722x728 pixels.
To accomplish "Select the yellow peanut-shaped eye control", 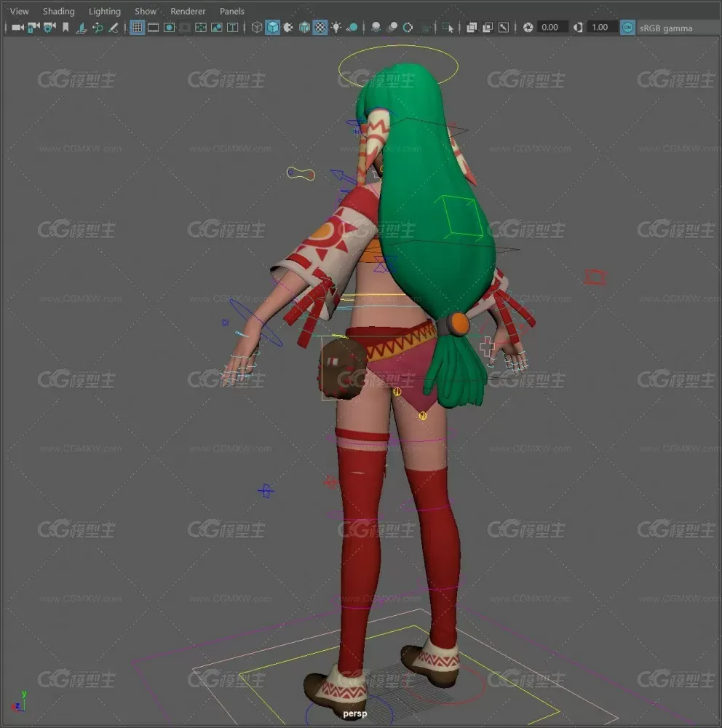I will click(301, 174).
